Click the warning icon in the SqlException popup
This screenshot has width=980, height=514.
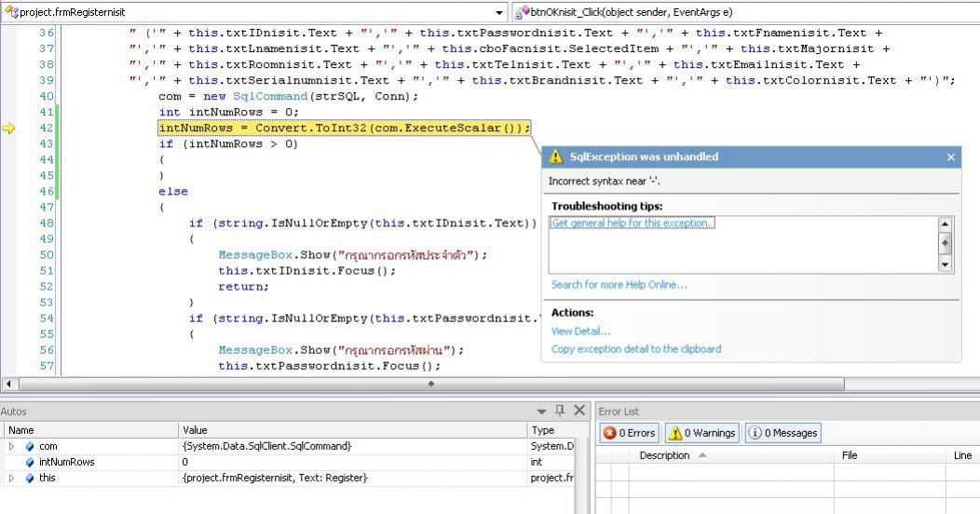(x=556, y=157)
